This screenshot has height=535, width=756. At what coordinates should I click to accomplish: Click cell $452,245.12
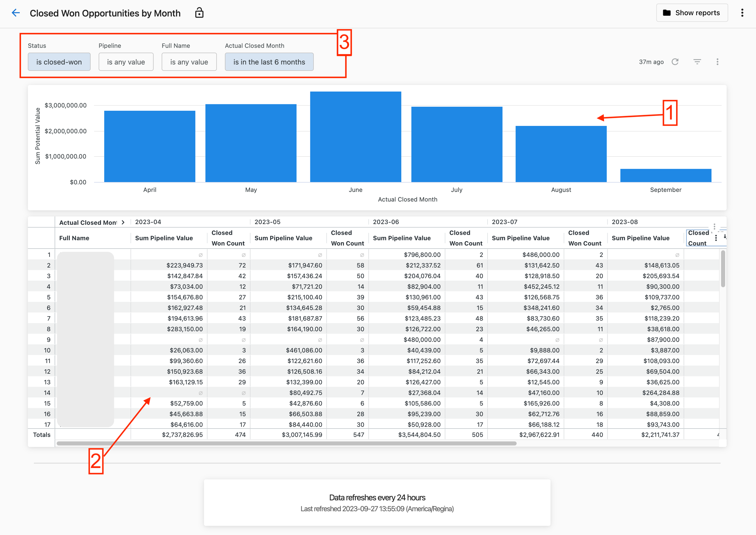point(541,287)
